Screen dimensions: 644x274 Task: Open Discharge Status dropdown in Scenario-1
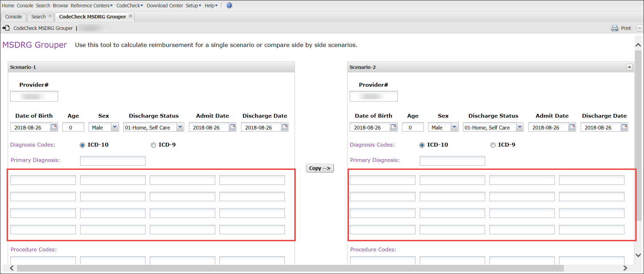180,127
